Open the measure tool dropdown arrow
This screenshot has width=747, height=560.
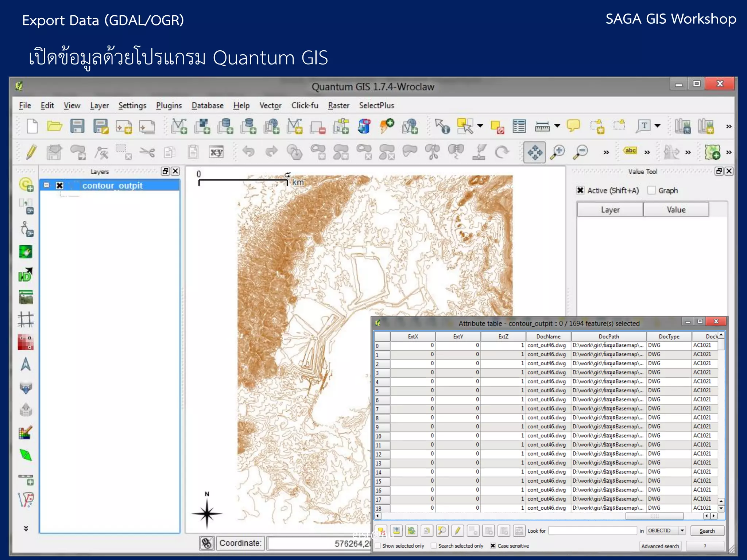557,126
